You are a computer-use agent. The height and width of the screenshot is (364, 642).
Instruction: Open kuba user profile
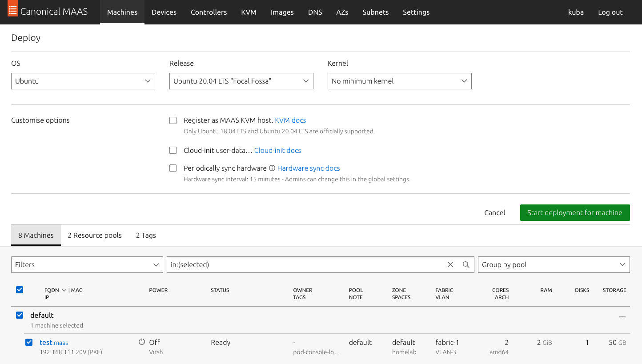click(x=576, y=12)
